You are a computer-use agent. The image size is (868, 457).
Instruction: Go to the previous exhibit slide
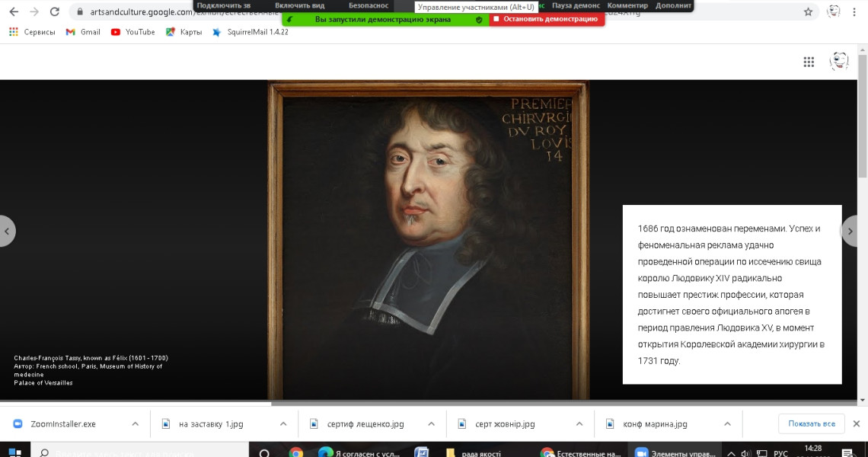[x=7, y=231]
